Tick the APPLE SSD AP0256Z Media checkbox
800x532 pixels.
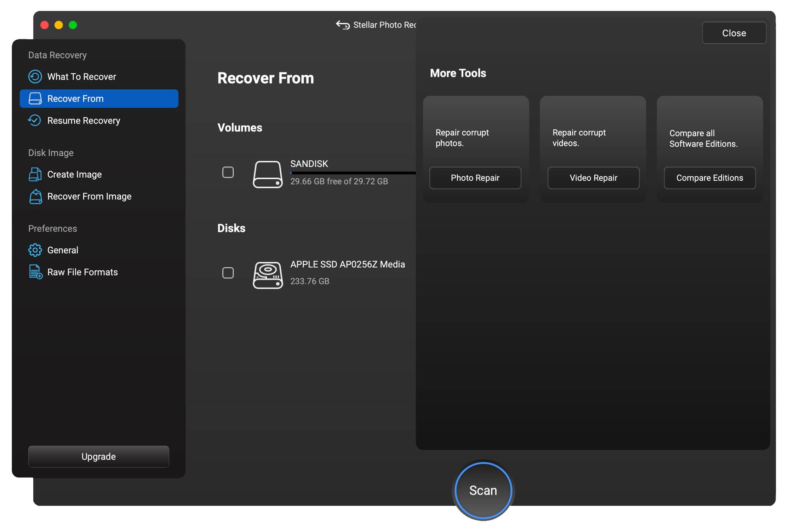228,273
